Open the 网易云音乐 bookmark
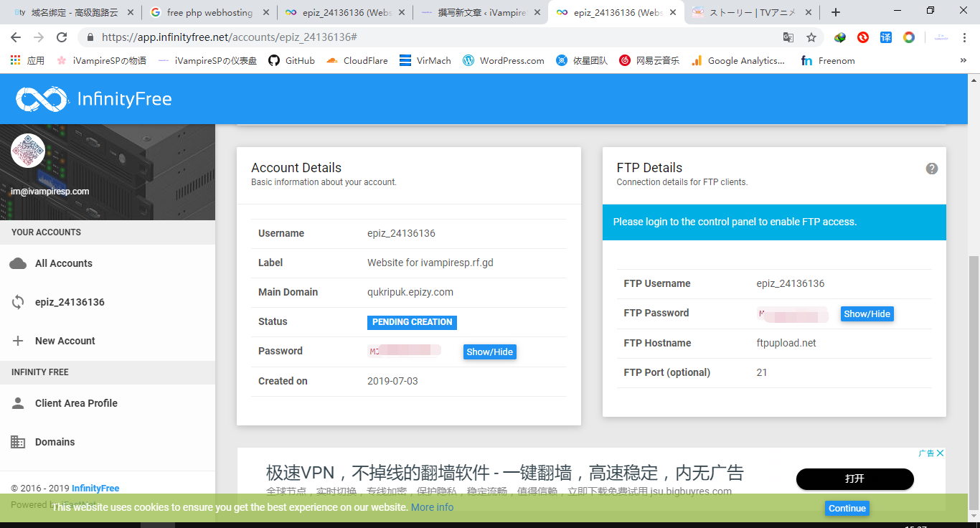The image size is (980, 528). coord(649,61)
